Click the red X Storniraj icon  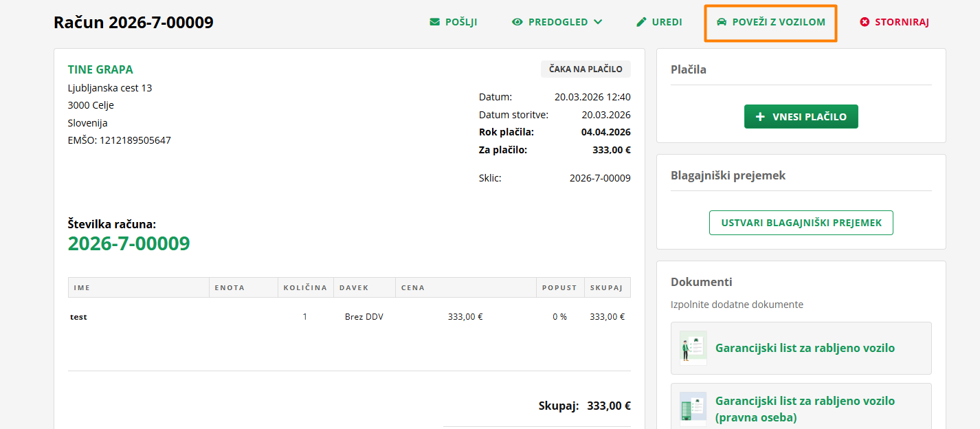[865, 22]
